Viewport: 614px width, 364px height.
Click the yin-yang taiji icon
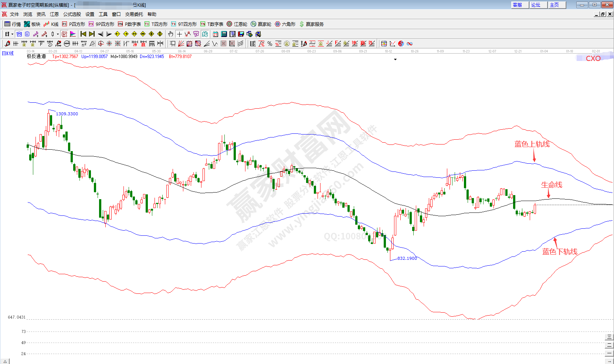(401, 44)
